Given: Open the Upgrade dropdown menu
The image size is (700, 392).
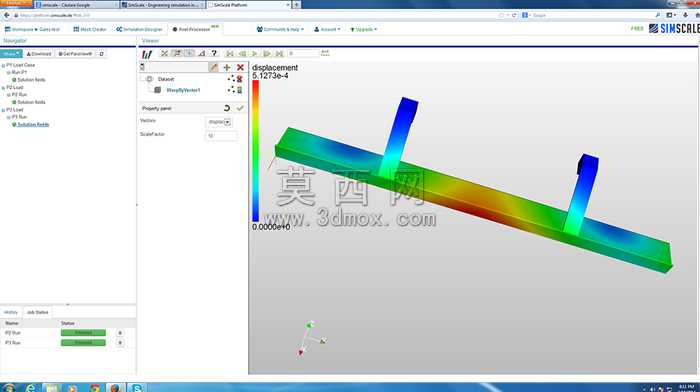Looking at the screenshot, I should (x=364, y=29).
